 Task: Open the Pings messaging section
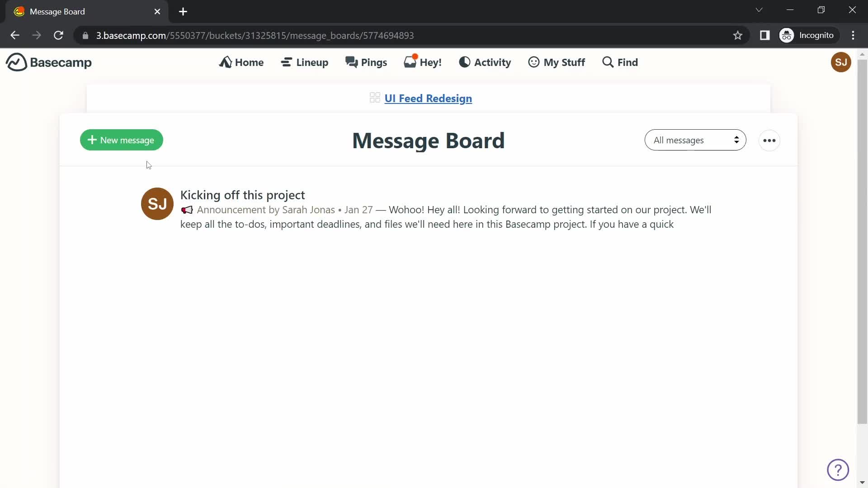pos(367,62)
